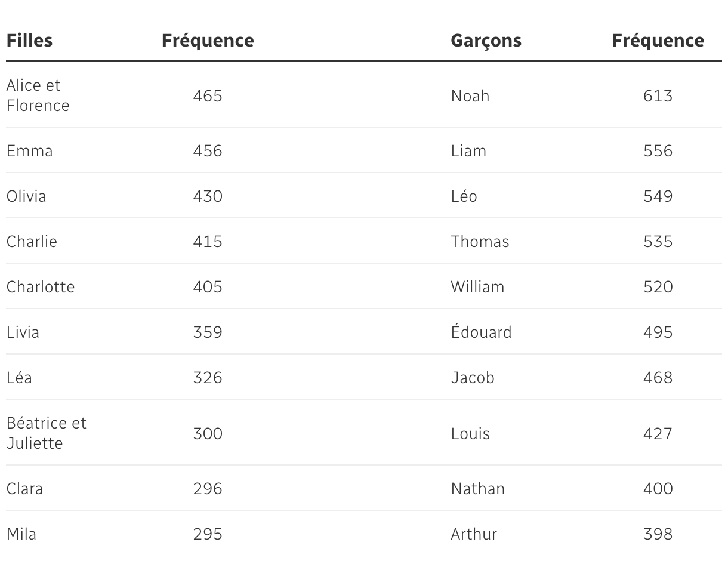Viewport: 728px width, 561px height.
Task: Select the name Emma
Action: 29,151
